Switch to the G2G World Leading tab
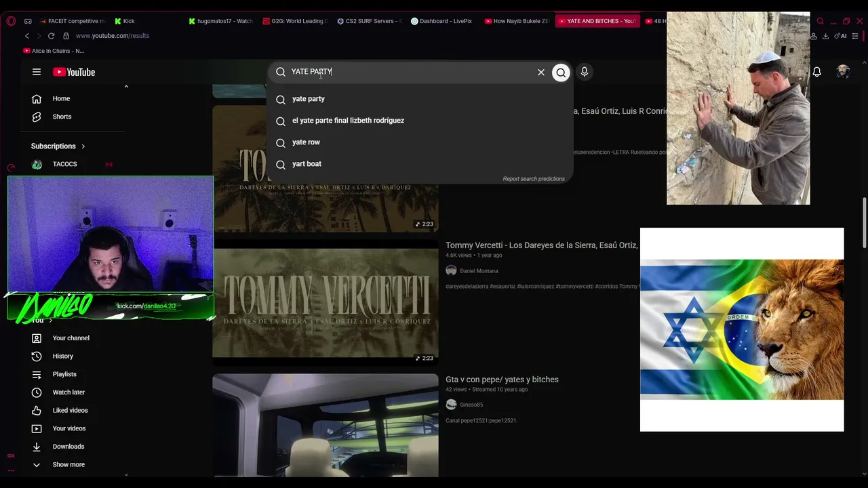The width and height of the screenshot is (868, 488). [295, 21]
